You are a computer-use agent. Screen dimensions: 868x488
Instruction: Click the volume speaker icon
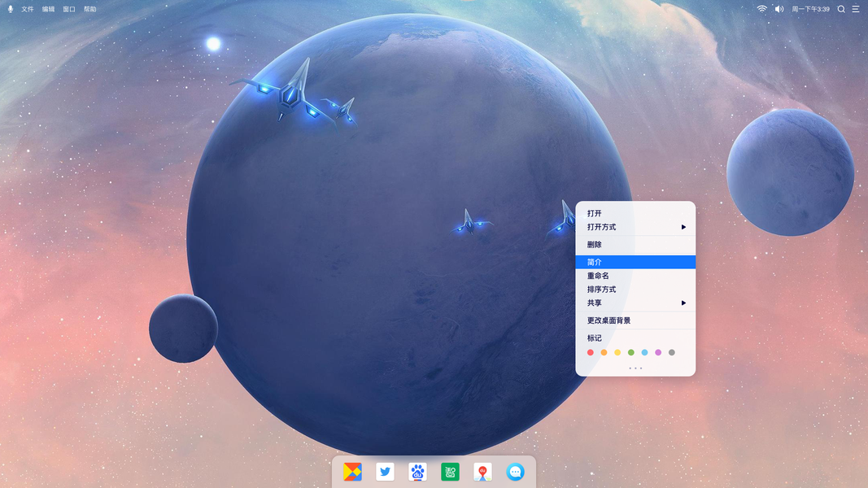pyautogui.click(x=779, y=9)
